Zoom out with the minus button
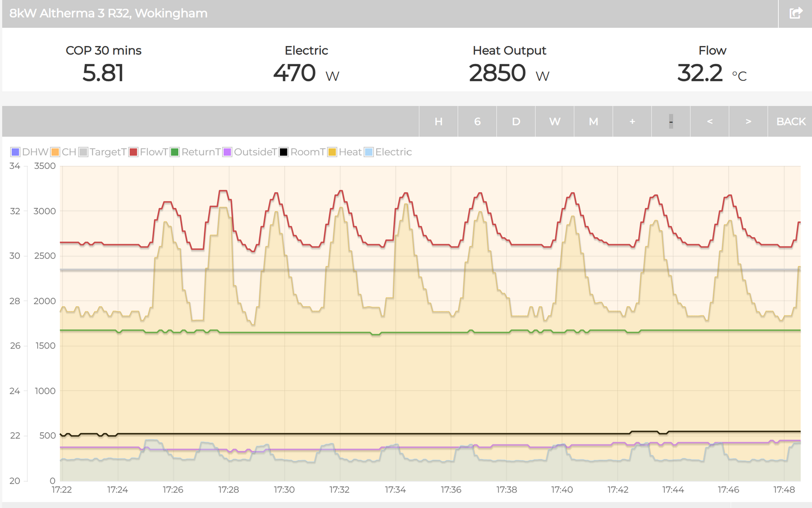 pos(671,121)
